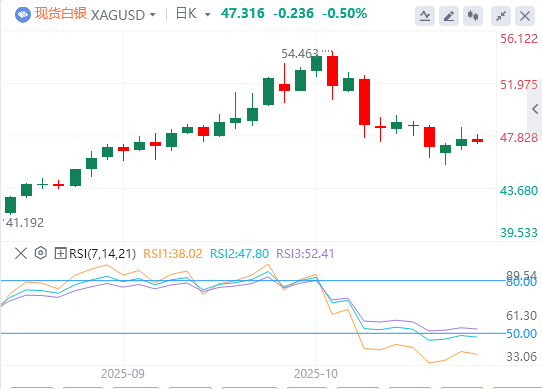The height and width of the screenshot is (389, 542).
Task: Select the tallest red candle after peak
Action: coord(364,102)
